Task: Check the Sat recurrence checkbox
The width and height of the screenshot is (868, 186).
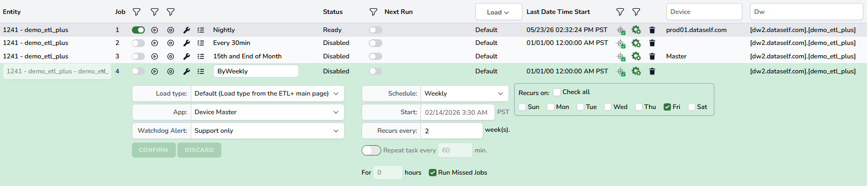Action: (x=692, y=107)
